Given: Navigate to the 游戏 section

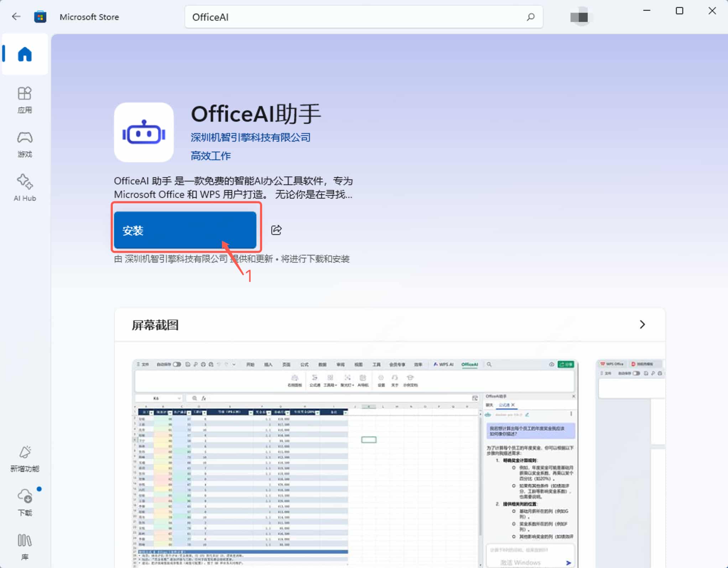Looking at the screenshot, I should point(24,144).
